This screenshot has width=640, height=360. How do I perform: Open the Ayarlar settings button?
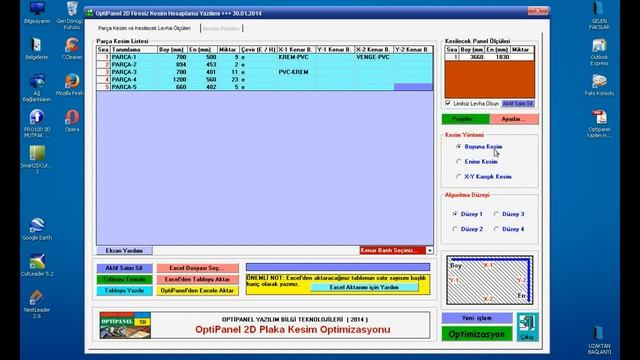[514, 119]
